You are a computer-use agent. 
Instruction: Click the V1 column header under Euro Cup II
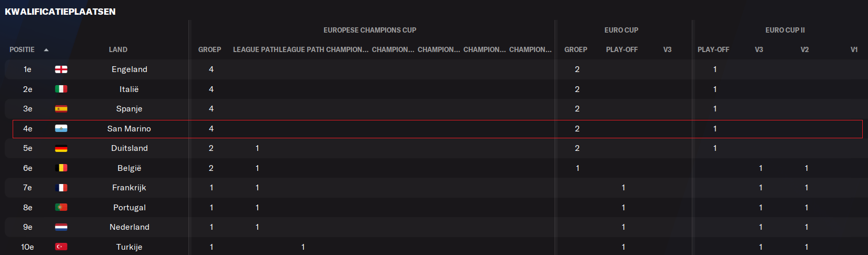tap(854, 49)
